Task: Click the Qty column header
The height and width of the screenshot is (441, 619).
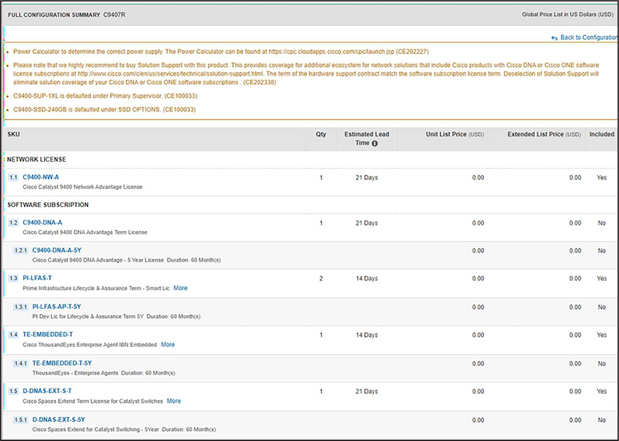Action: point(321,134)
